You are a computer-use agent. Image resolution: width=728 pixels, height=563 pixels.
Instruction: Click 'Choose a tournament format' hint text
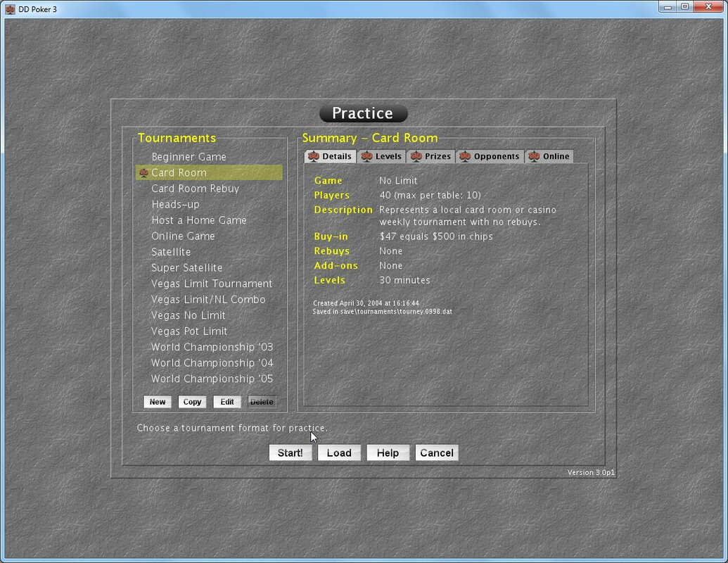point(232,428)
